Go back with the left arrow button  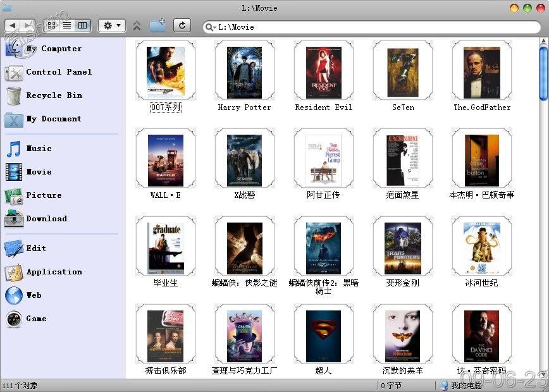(13, 25)
